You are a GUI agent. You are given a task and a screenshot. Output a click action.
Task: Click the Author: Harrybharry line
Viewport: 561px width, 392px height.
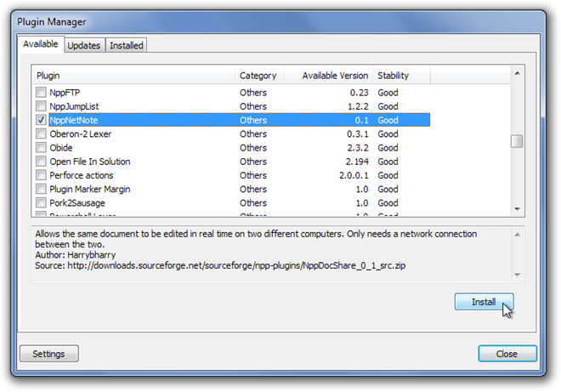pyautogui.click(x=76, y=255)
